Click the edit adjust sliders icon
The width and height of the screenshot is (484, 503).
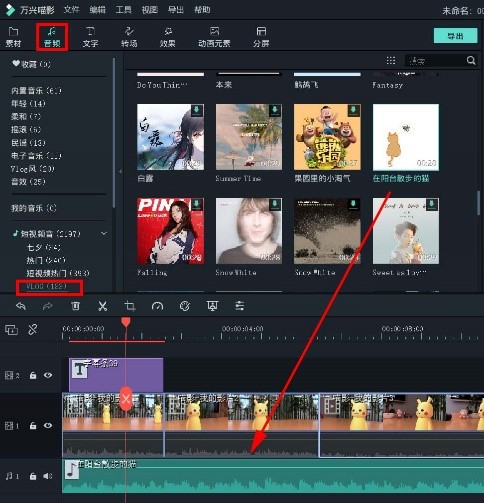click(240, 306)
